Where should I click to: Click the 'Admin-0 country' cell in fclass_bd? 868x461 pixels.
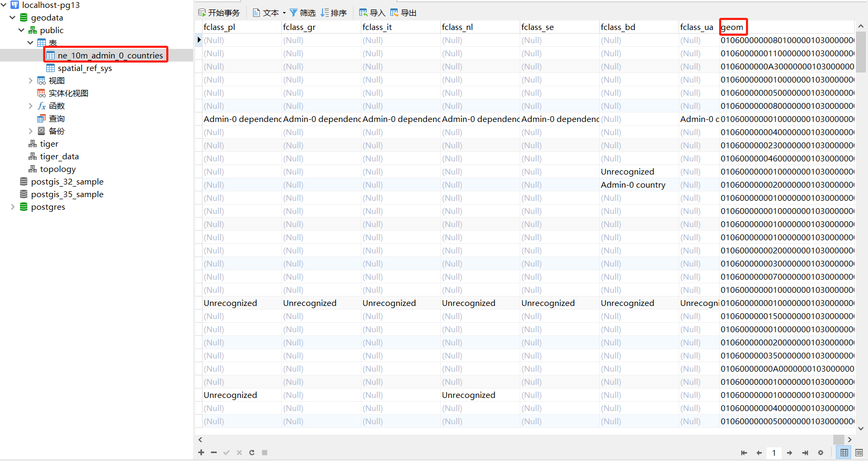[x=639, y=185]
